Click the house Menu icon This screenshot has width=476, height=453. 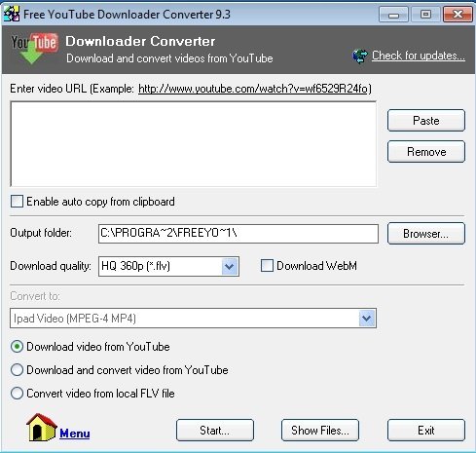[x=42, y=428]
